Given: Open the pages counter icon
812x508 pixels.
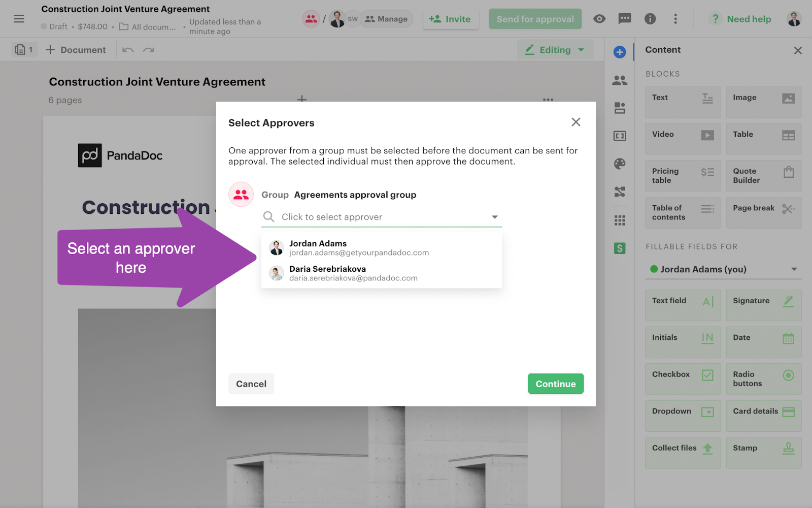Looking at the screenshot, I should coord(24,50).
